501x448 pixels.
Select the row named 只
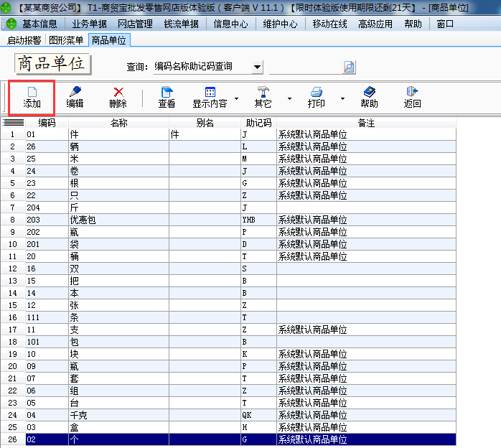(x=228, y=195)
